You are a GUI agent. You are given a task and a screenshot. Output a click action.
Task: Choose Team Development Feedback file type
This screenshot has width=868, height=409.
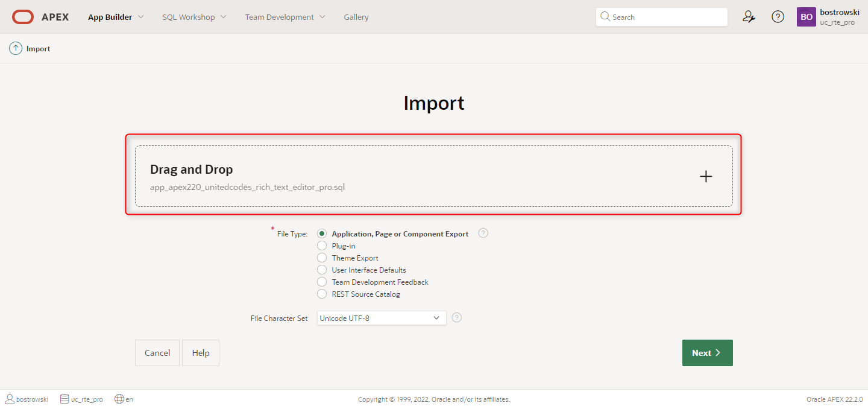pos(322,282)
